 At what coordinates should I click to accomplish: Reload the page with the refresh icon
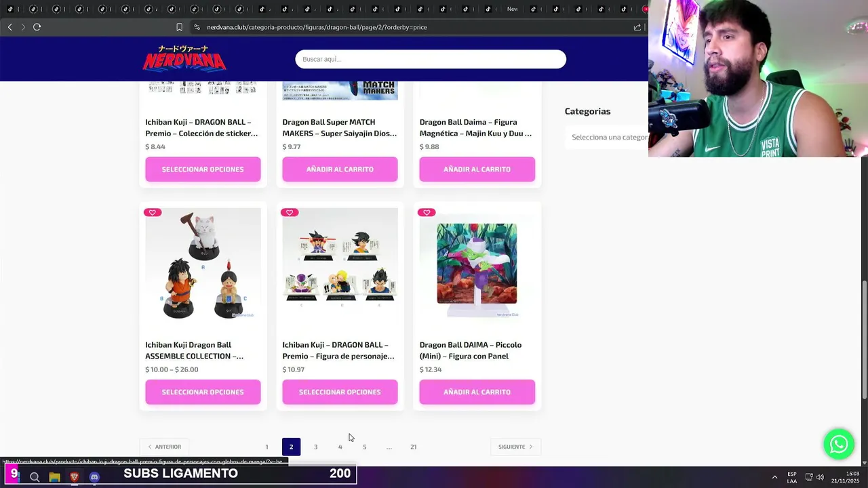point(37,27)
